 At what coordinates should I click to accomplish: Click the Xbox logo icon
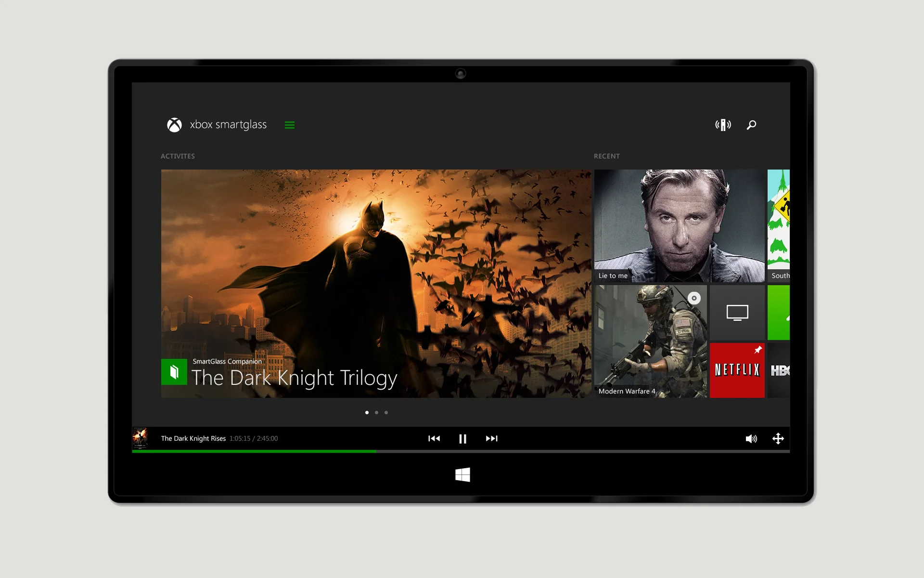click(174, 125)
